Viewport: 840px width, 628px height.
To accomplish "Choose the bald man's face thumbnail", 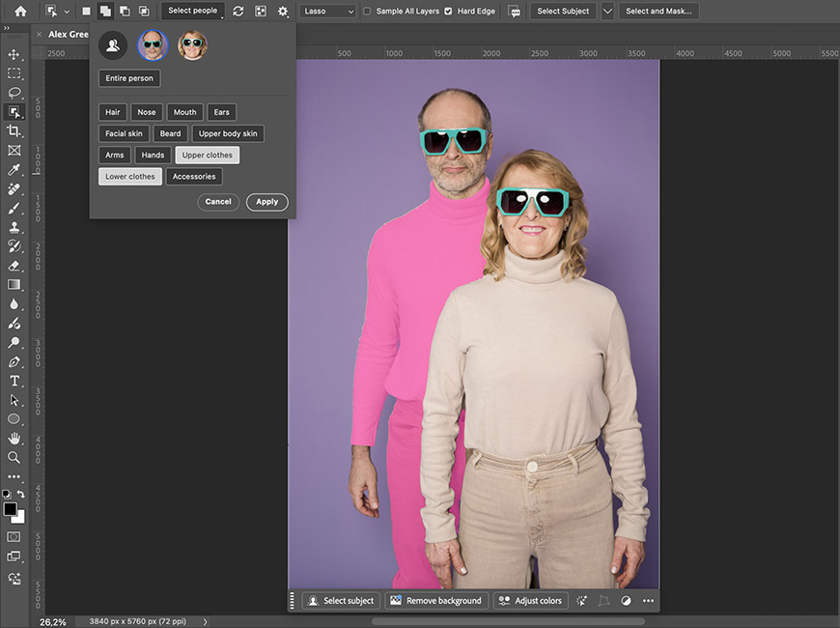I will pyautogui.click(x=153, y=45).
